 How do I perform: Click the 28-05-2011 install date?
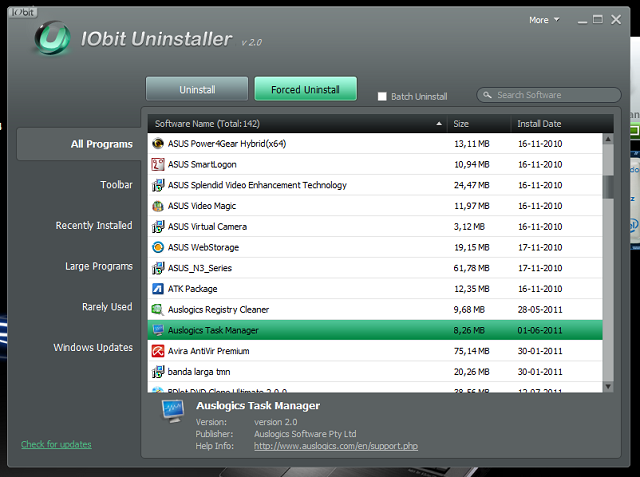click(540, 310)
